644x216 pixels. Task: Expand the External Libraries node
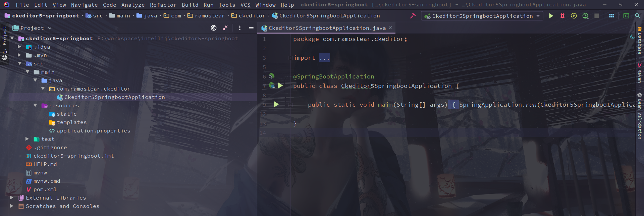[12, 198]
